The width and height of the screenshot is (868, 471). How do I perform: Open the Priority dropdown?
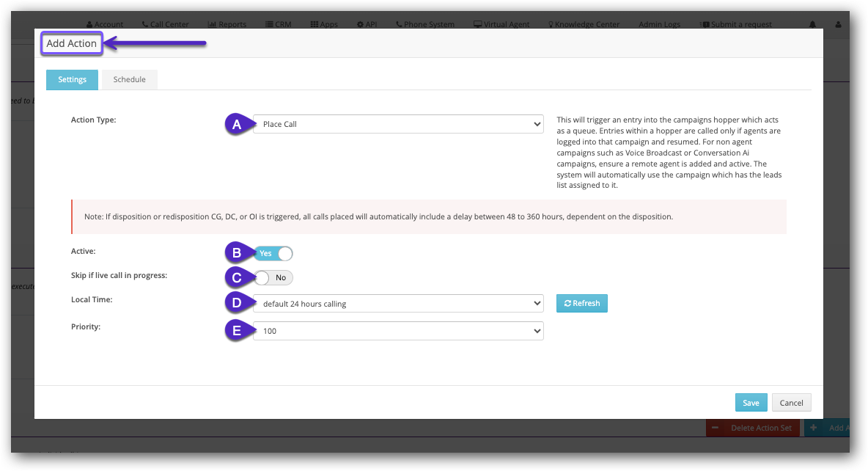pos(398,330)
